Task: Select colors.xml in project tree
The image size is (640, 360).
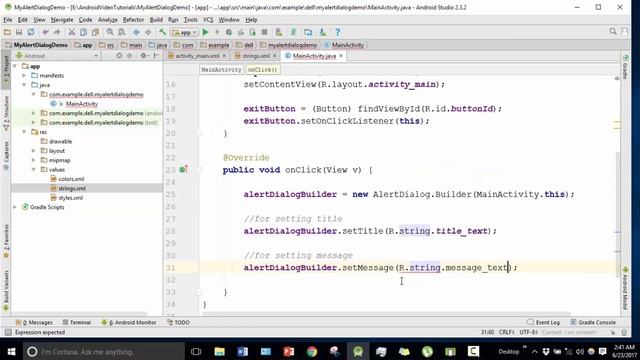Action: (71, 179)
